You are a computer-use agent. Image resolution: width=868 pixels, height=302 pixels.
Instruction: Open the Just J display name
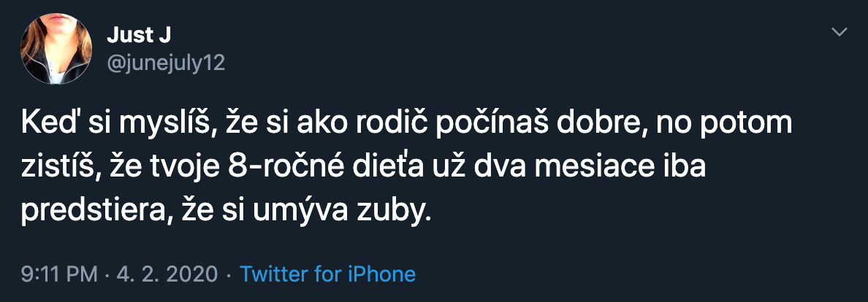point(139,34)
